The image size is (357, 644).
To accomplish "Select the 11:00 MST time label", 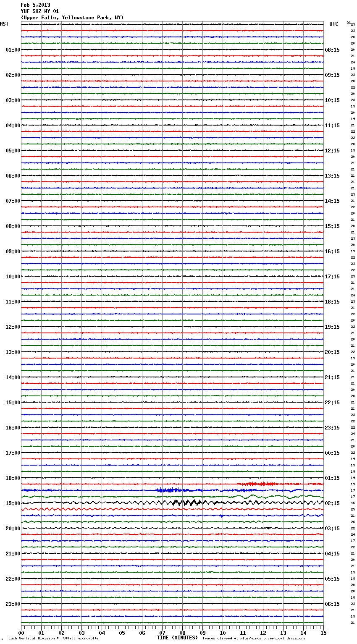I will (13, 302).
